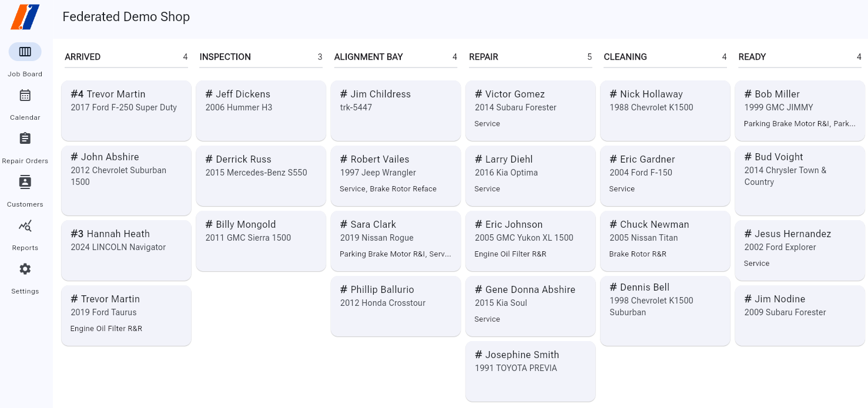Open the Customers contact icon
Viewport: 868px width, 408px height.
[25, 182]
